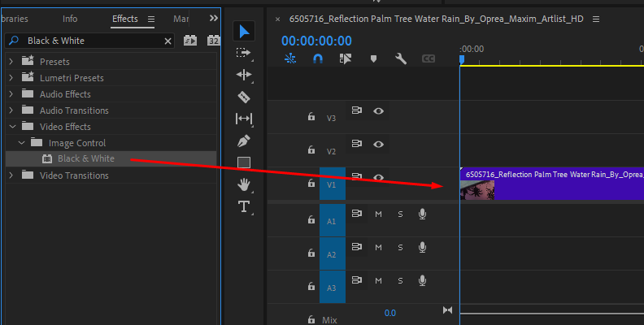Select the Black & White effect
644x325 pixels.
(85, 158)
